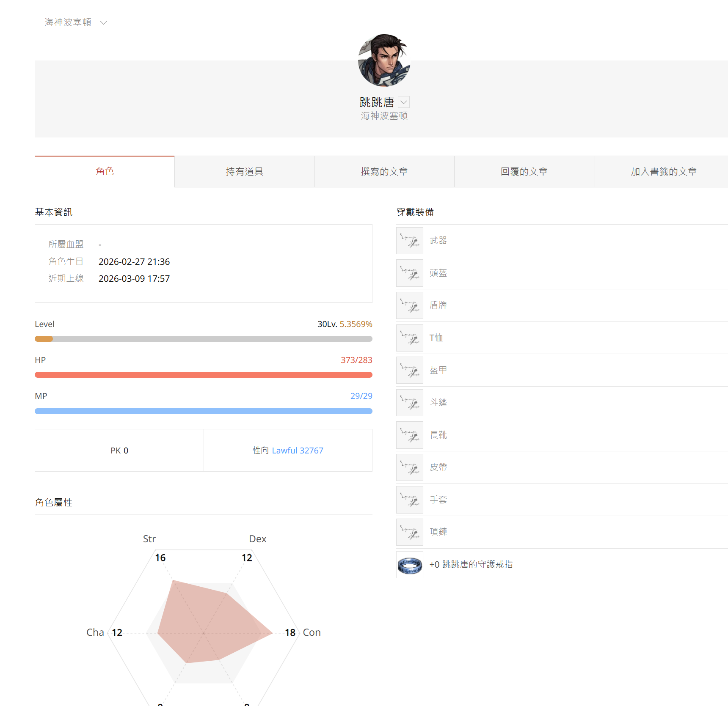Click the necklace (項鍊) slot icon
Viewport: 728px width, 706px height.
coord(409,532)
